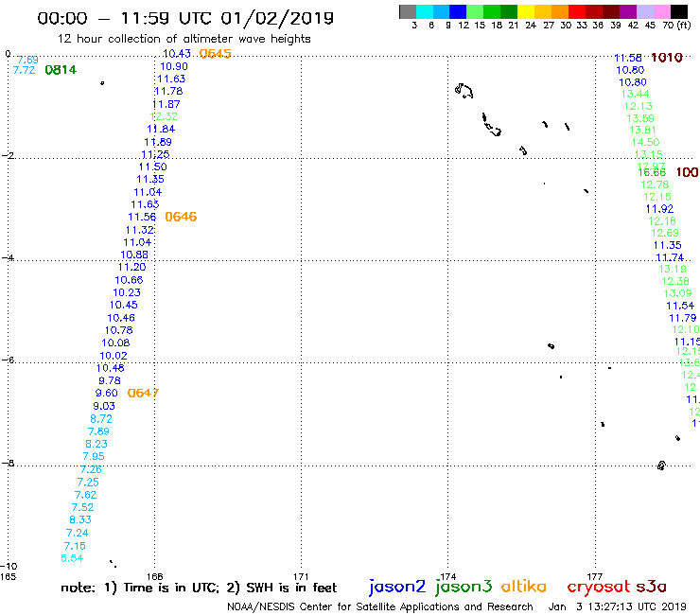
Task: Select the 10.88 wave height value
Action: [134, 255]
